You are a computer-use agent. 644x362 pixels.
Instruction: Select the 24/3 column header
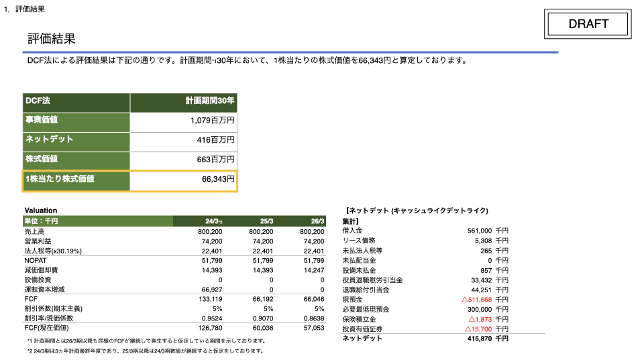click(x=213, y=221)
